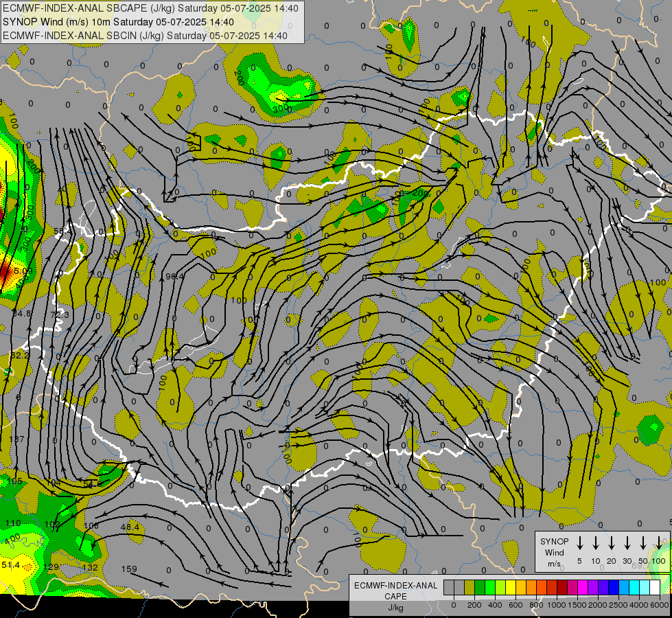
Task: Click ECMWF-INDEX-ANAL CAPE J/kg legend label
Action: click(395, 596)
